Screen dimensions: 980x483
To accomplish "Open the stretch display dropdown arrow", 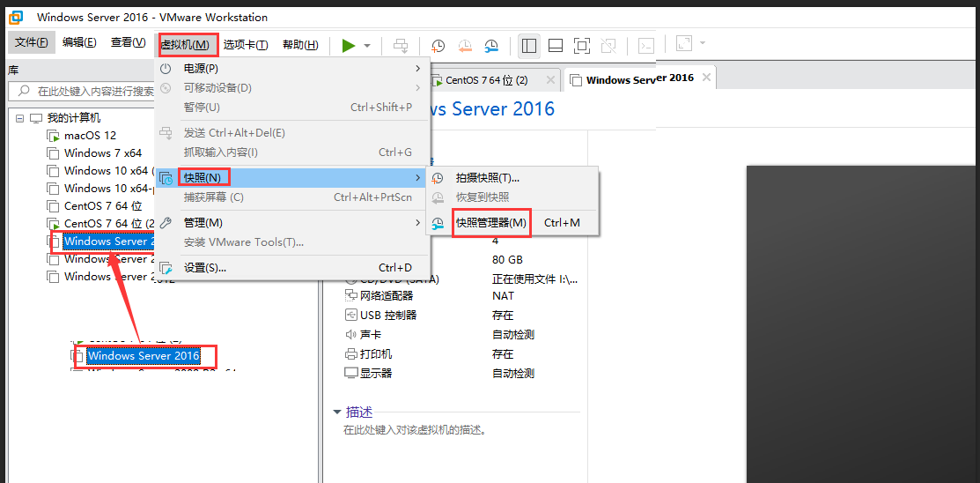I will tap(703, 43).
